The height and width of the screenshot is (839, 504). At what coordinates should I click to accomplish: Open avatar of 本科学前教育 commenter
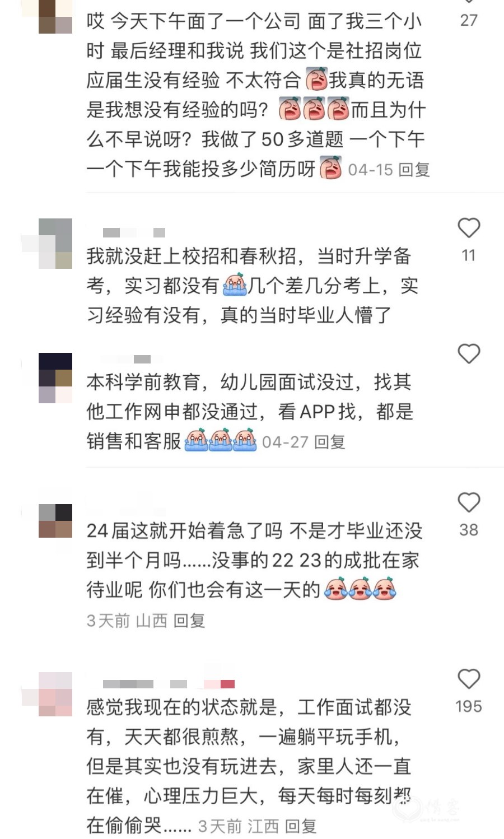(x=55, y=378)
